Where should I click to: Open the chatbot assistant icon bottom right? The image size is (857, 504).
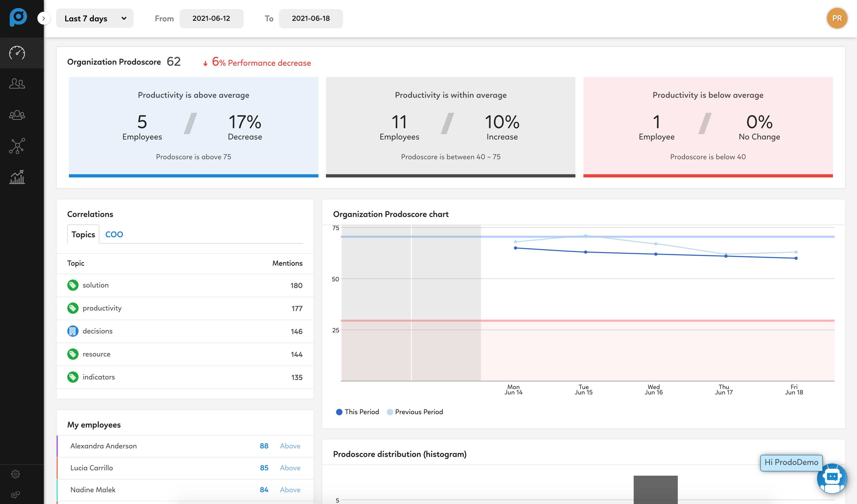coord(832,479)
